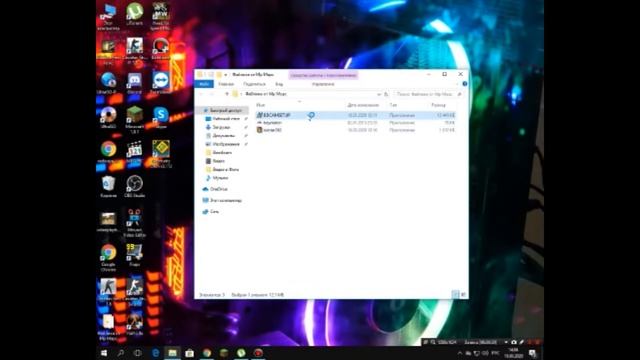Click the taskbar clock and date
Screen dimensions: 640x360
[513, 353]
